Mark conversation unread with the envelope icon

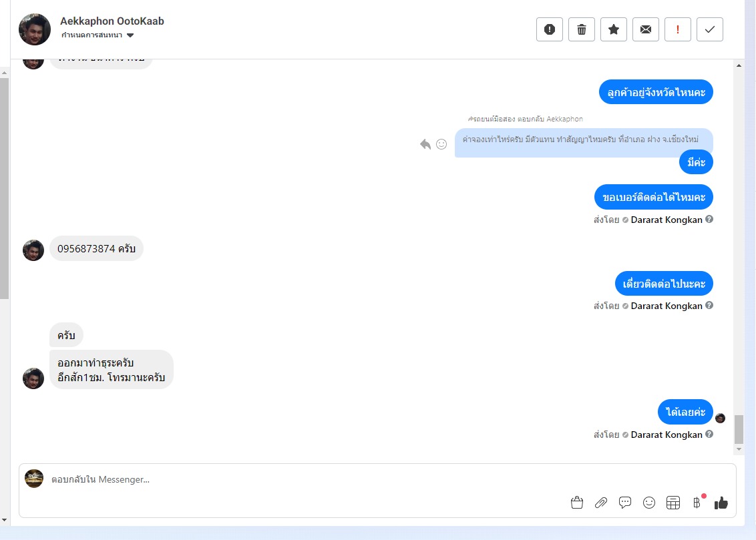pos(646,29)
